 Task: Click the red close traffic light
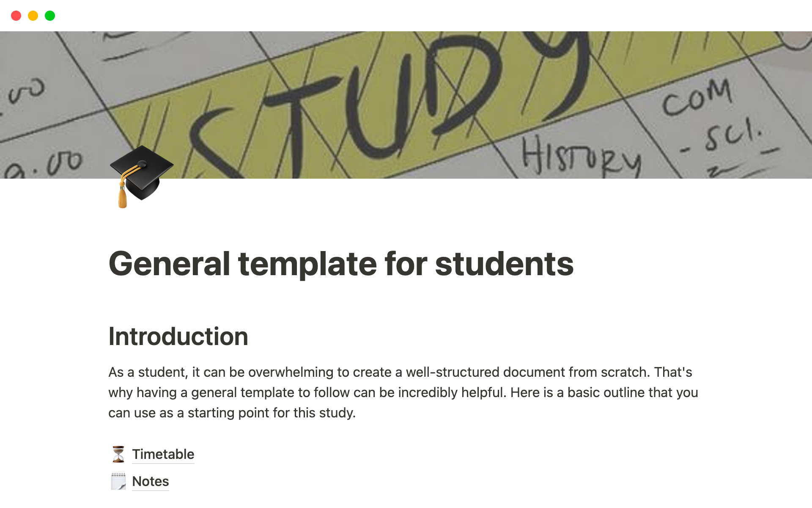pyautogui.click(x=16, y=15)
